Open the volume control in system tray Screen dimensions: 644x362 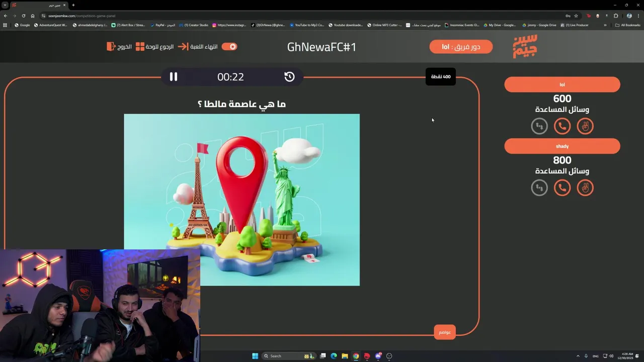click(x=611, y=356)
